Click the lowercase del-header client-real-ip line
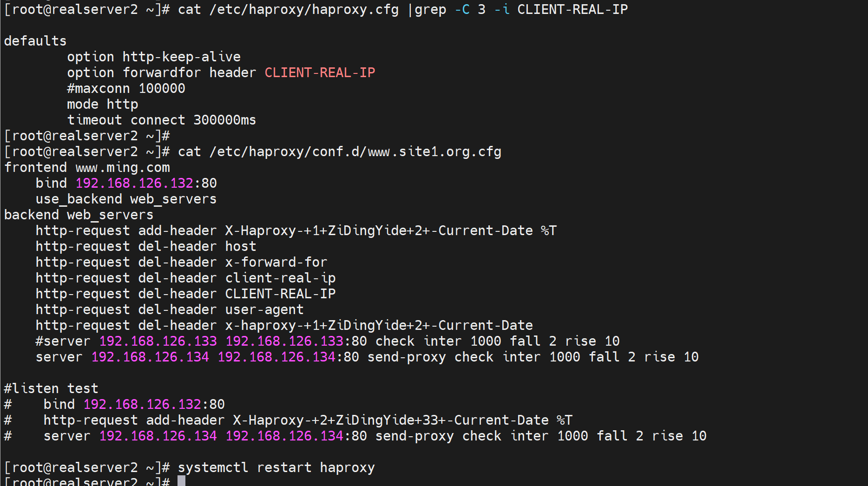 [185, 278]
